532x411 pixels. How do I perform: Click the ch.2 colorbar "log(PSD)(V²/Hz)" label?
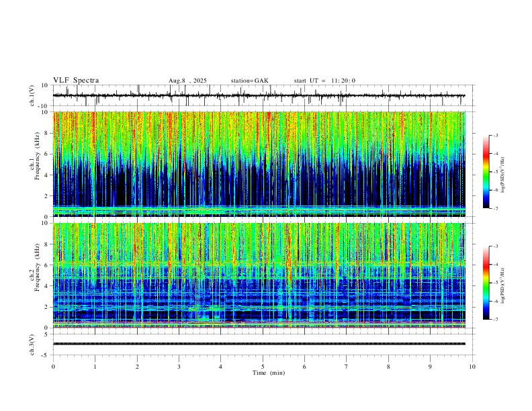pyautogui.click(x=502, y=285)
